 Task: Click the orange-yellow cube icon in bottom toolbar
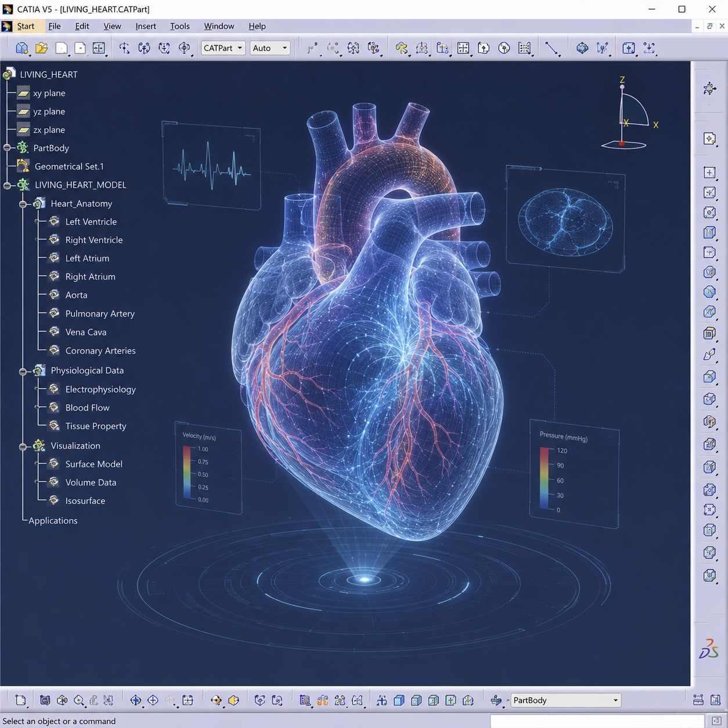click(234, 701)
